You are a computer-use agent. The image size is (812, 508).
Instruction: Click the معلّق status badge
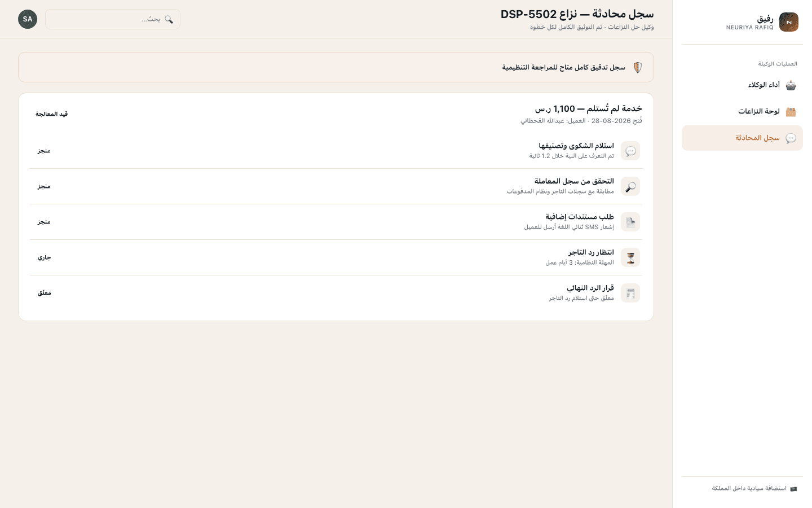pyautogui.click(x=44, y=293)
